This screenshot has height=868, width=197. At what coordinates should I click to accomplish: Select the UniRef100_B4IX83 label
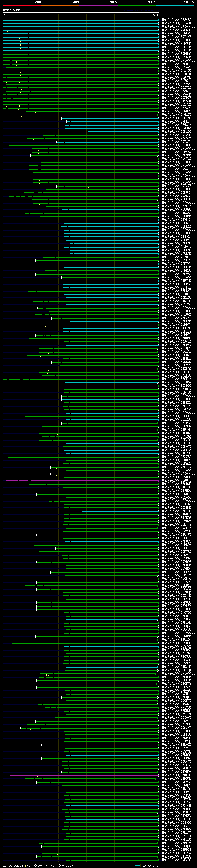coord(177,857)
